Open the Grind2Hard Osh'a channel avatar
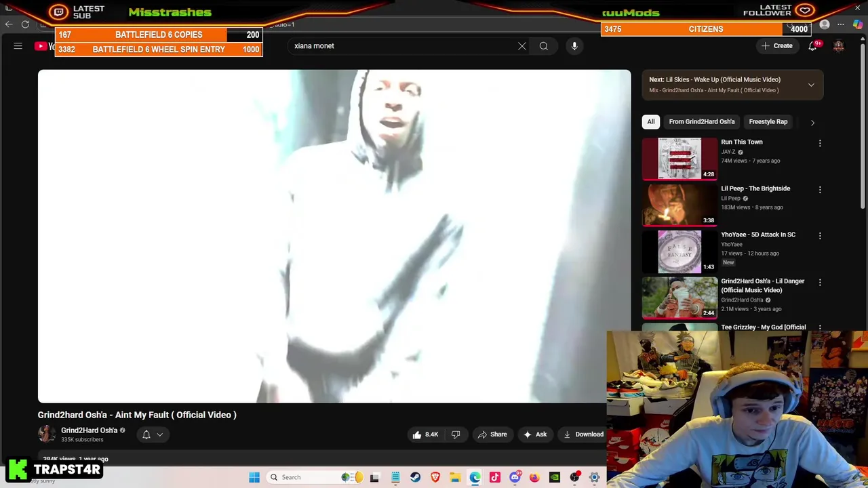Image resolution: width=868 pixels, height=488 pixels. click(x=47, y=434)
